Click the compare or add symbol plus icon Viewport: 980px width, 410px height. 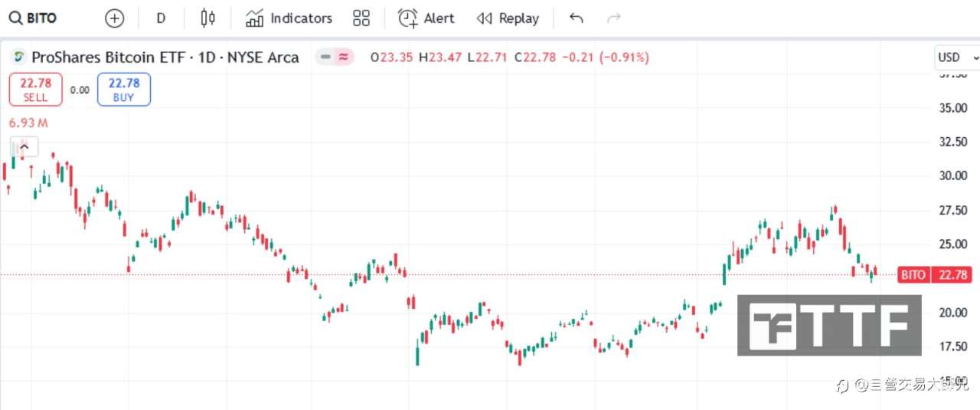(114, 18)
